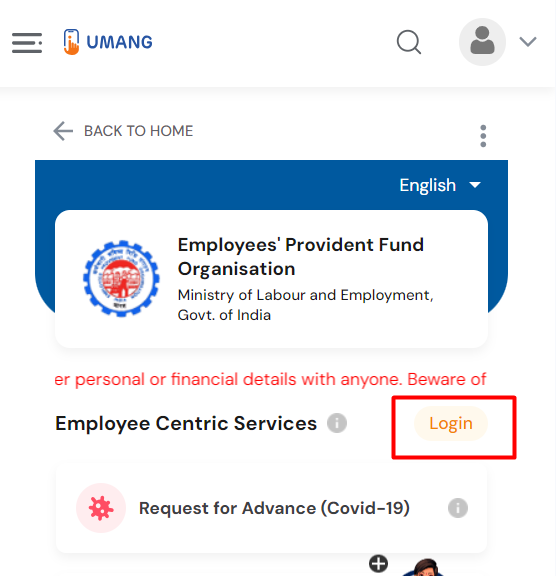Image resolution: width=556 pixels, height=576 pixels.
Task: Click the language dropdown arrow
Action: 475,185
